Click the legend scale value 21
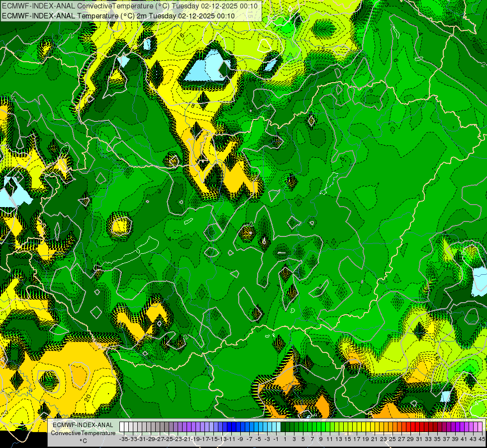 coord(374,439)
